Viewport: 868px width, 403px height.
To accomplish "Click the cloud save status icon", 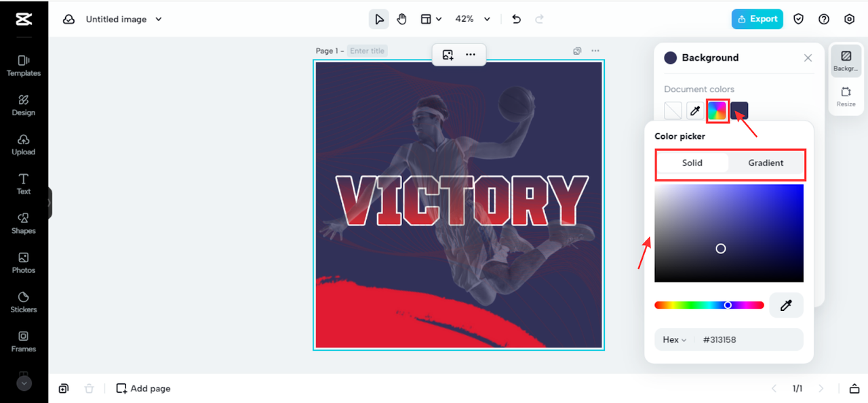I will pyautogui.click(x=68, y=19).
